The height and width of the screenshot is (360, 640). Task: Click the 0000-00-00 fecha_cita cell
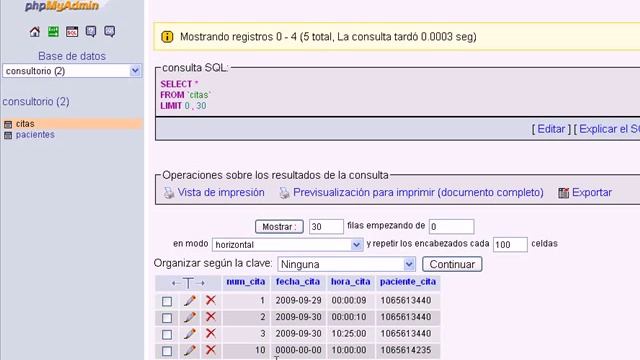(298, 350)
